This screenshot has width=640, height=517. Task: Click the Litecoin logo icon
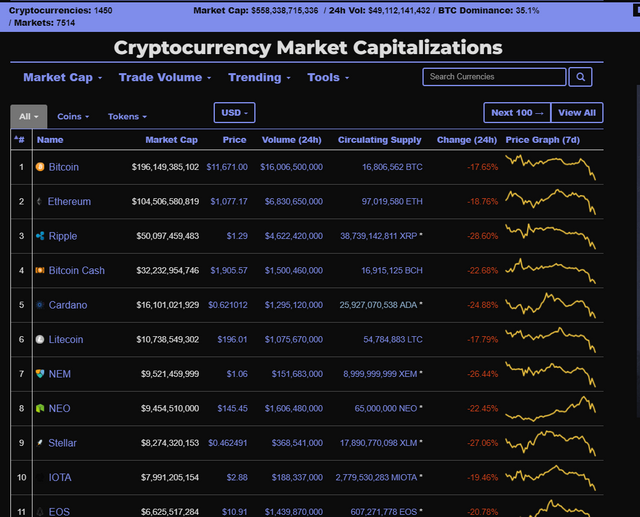40,339
